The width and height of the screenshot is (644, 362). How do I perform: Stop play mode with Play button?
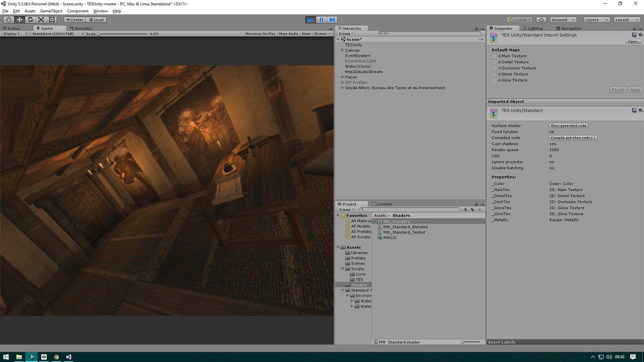pyautogui.click(x=311, y=20)
